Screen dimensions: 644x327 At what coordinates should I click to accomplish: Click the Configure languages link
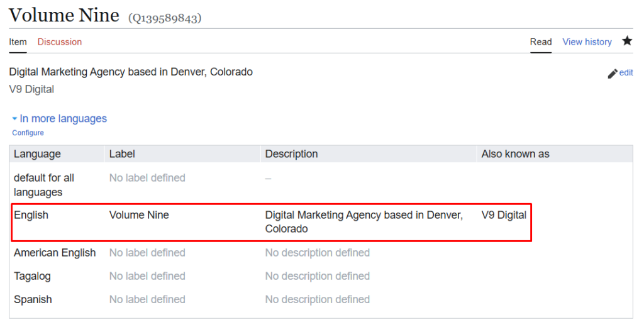pos(28,133)
